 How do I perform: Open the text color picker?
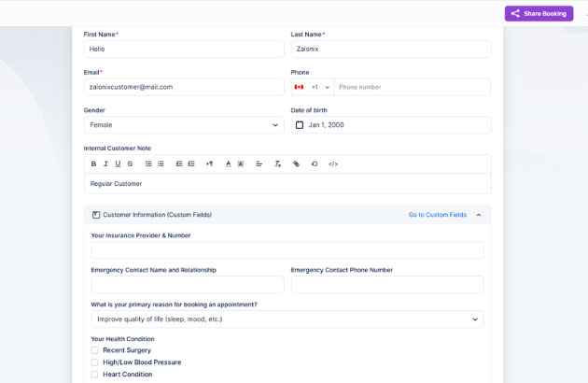[x=228, y=163]
